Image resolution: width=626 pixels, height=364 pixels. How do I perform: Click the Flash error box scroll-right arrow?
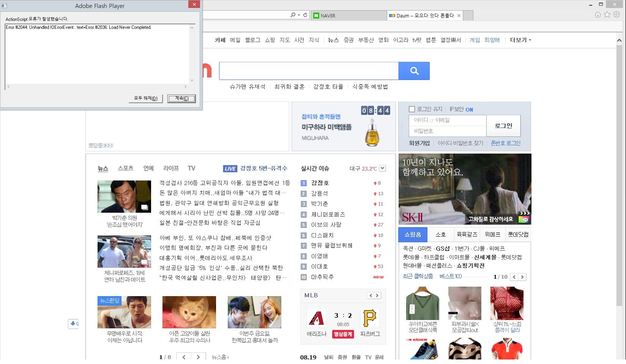[186, 87]
